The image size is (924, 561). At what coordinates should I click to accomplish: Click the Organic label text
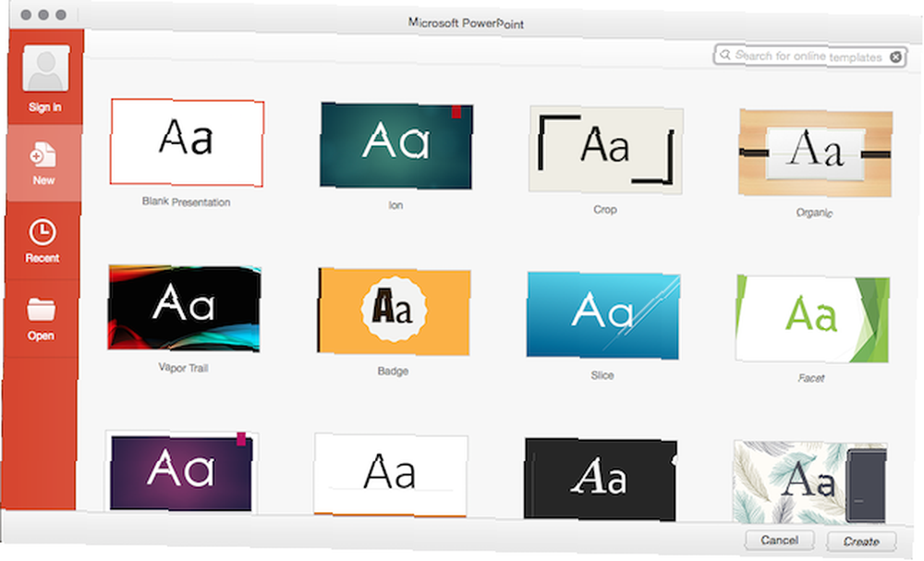pyautogui.click(x=814, y=213)
